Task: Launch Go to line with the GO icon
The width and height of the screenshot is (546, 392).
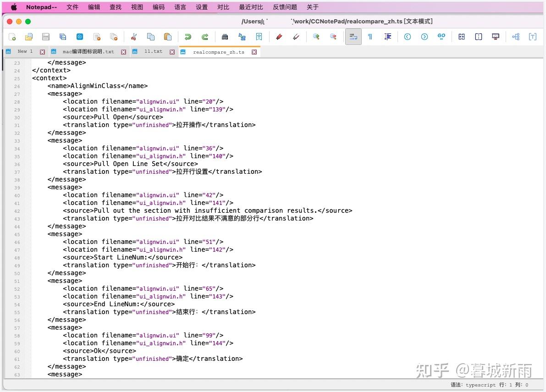Action: pyautogui.click(x=441, y=37)
